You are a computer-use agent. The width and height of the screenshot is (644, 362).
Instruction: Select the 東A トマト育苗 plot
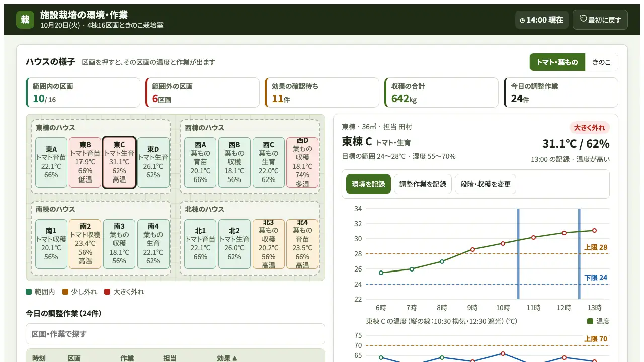[51, 162]
